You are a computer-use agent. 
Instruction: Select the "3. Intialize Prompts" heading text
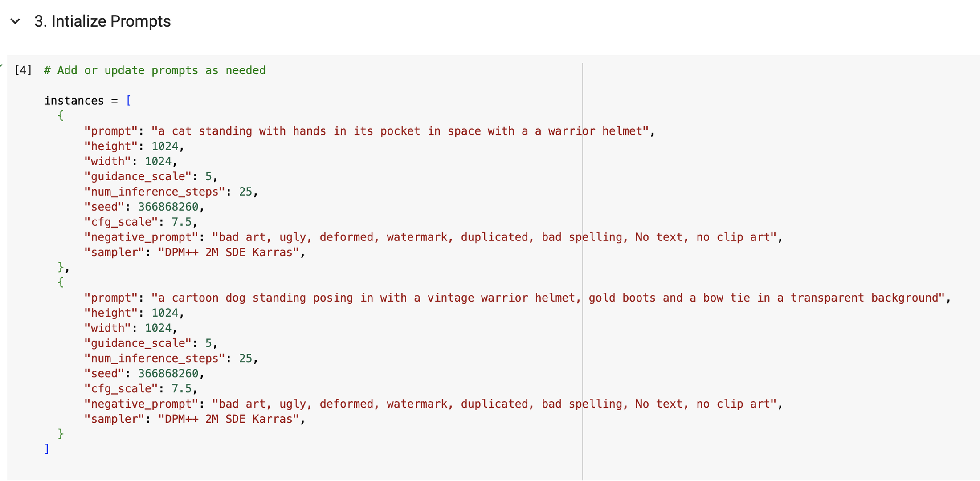click(102, 21)
